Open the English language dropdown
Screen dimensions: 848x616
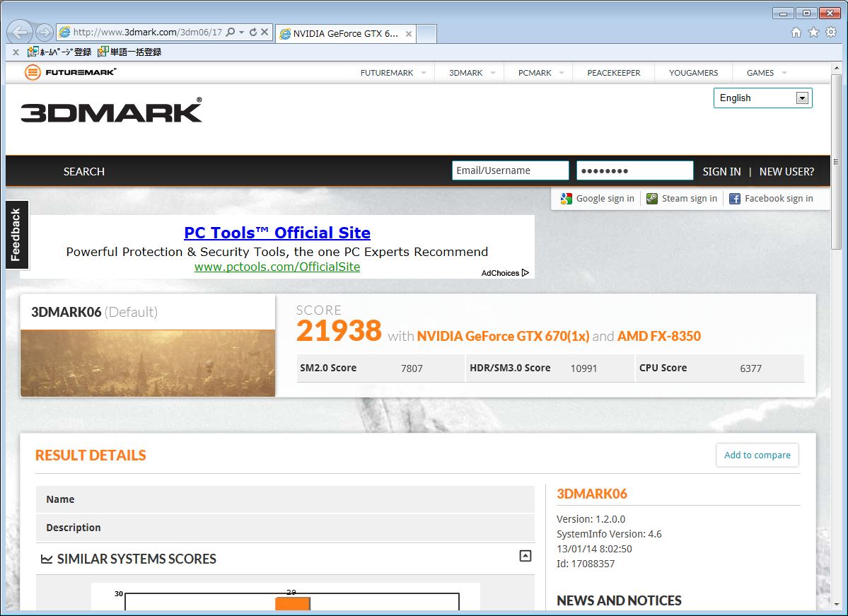[762, 98]
